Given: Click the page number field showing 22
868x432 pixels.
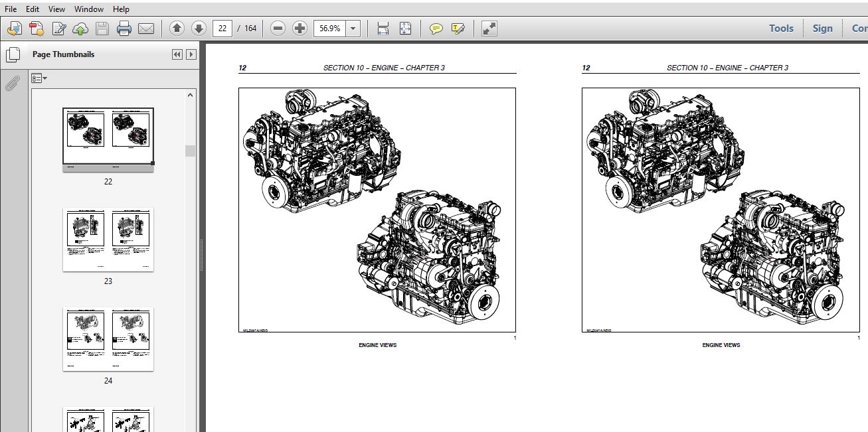Looking at the screenshot, I should [223, 29].
